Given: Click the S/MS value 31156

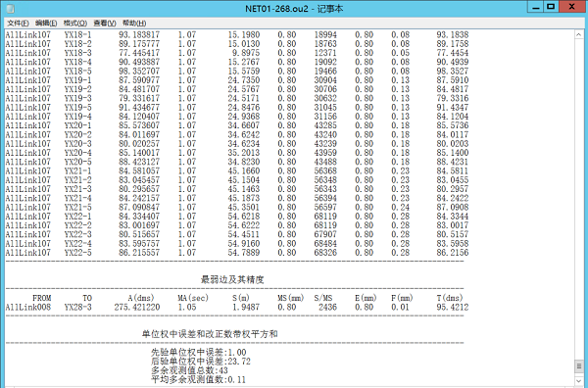Looking at the screenshot, I should coord(325,117).
